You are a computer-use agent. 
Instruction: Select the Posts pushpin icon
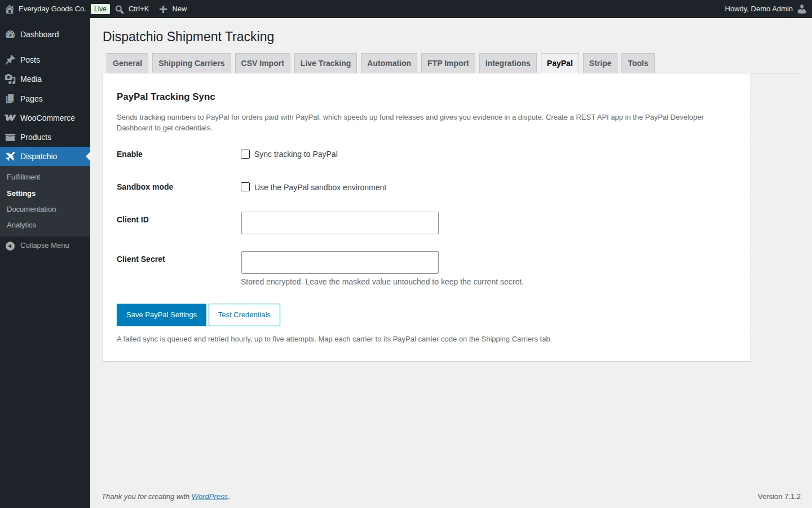(x=10, y=60)
